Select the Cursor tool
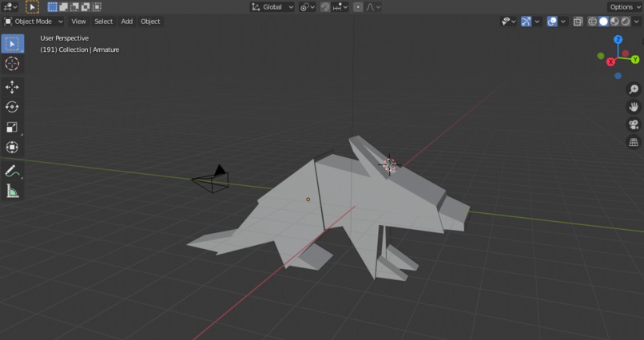The width and height of the screenshot is (644, 340). tap(12, 64)
